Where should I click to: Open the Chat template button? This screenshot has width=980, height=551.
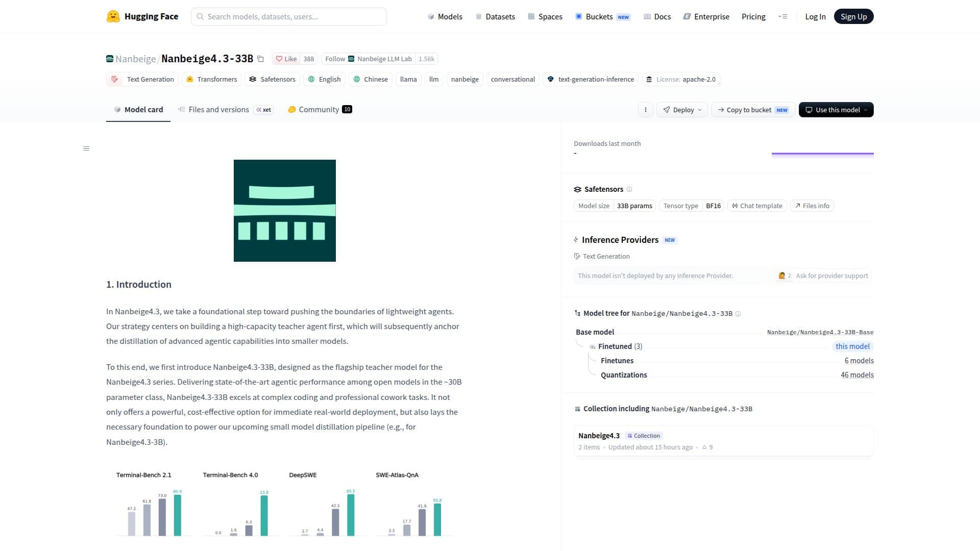click(x=757, y=206)
